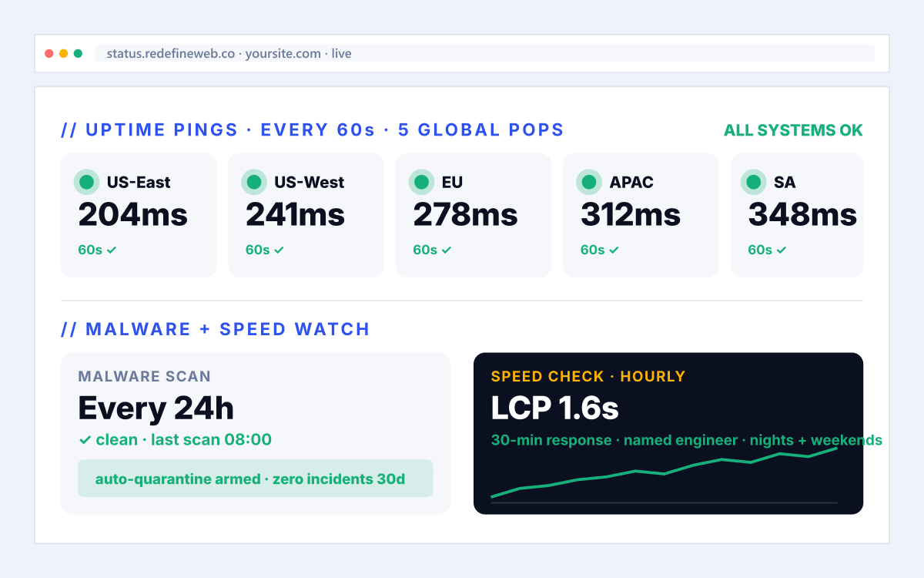
Task: Click the 278ms latency value
Action: coord(465,214)
